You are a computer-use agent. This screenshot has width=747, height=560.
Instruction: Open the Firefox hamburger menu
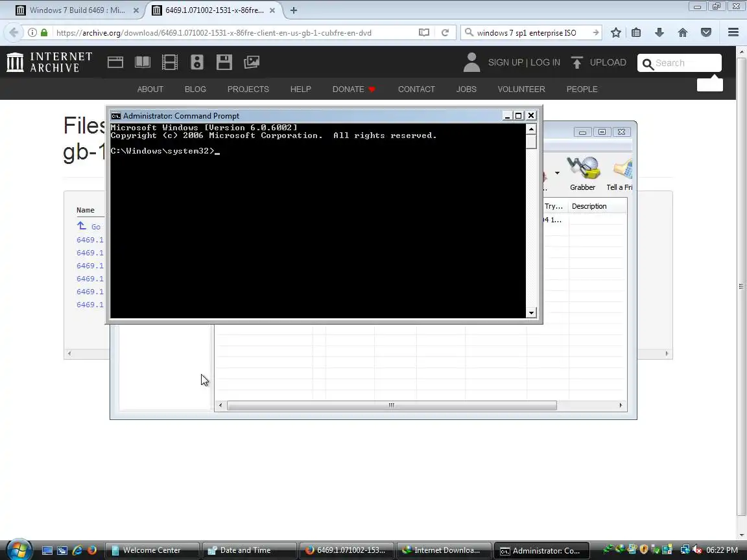[733, 32]
